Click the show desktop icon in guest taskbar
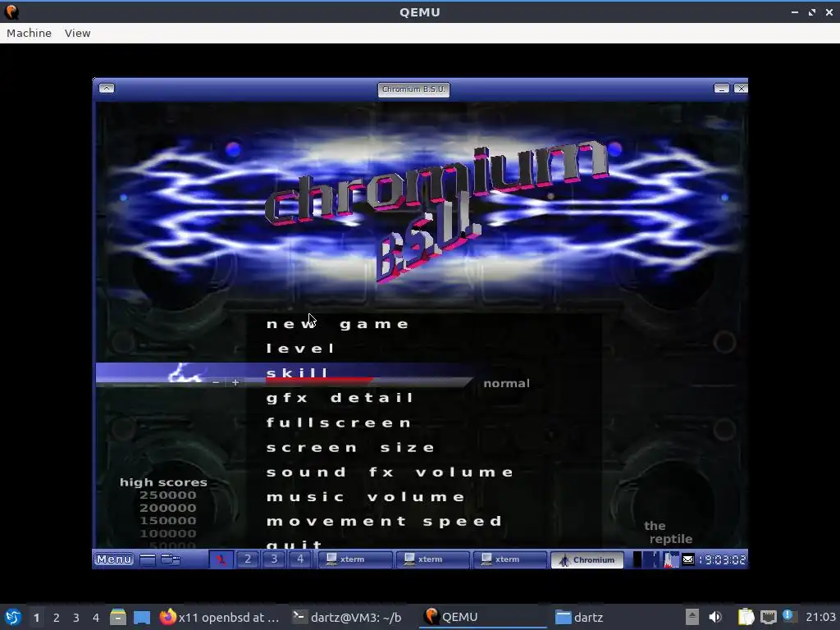Screen dimensions: 840x630 point(148,559)
